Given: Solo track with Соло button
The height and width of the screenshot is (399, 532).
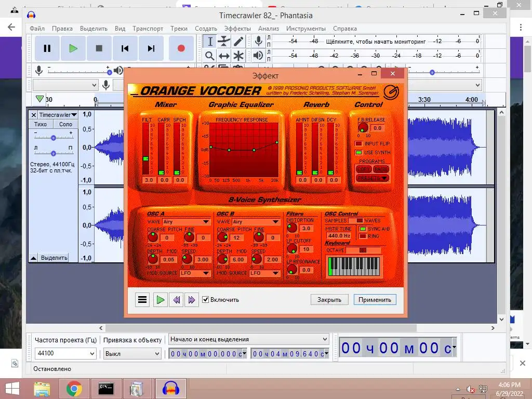Looking at the screenshot, I should pyautogui.click(x=65, y=124).
